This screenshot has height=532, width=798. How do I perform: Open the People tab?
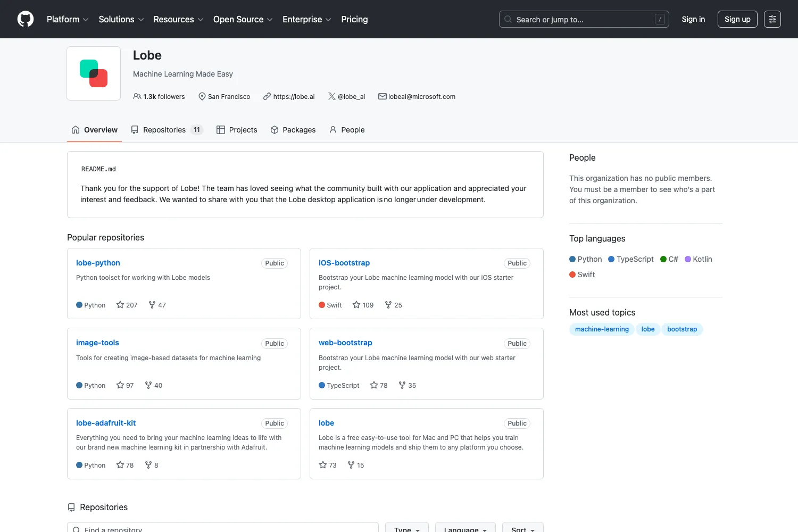[x=347, y=130]
